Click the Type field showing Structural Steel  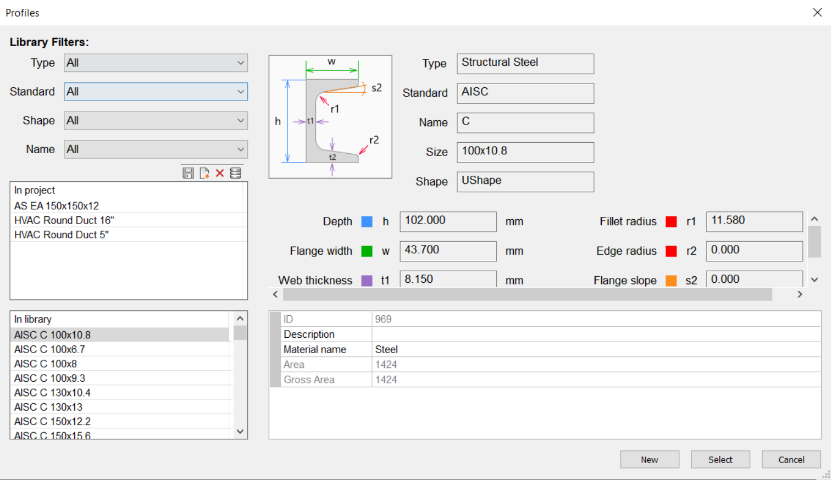coord(525,63)
